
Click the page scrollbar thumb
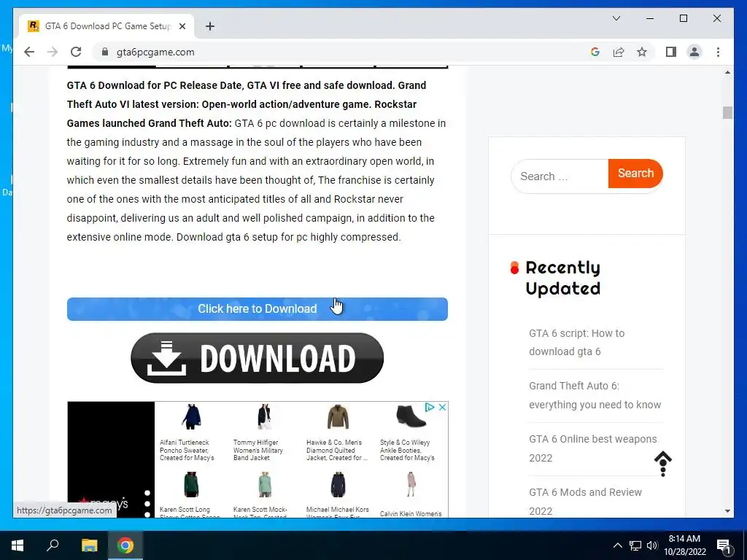727,113
